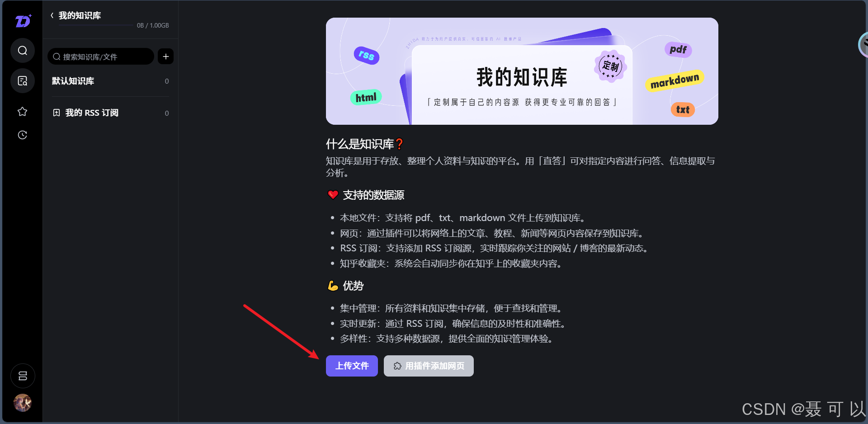Click the stacked layers icon at bottom

coord(23,376)
